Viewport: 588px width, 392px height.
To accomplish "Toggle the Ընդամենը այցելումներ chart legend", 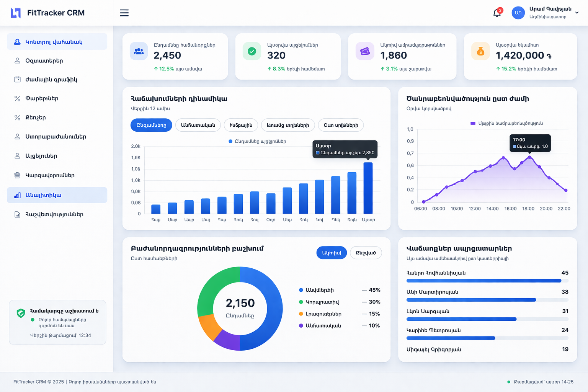I will pos(257,141).
